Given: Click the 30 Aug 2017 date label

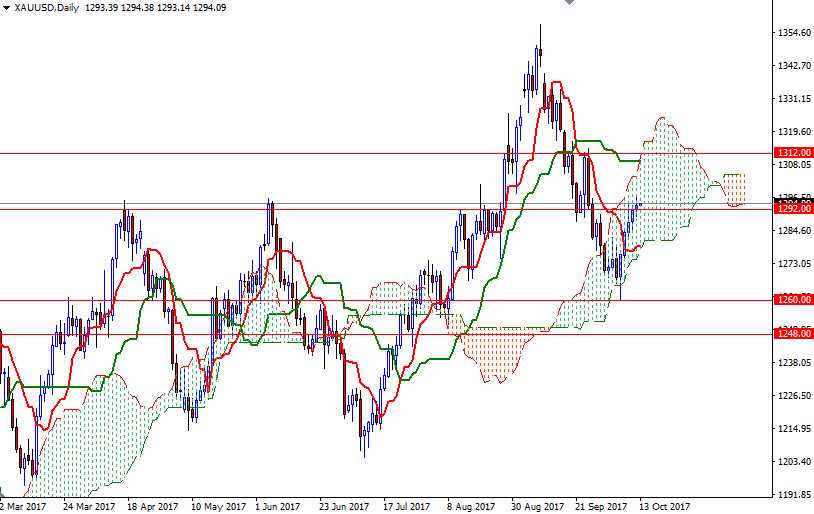Looking at the screenshot, I should (x=537, y=506).
